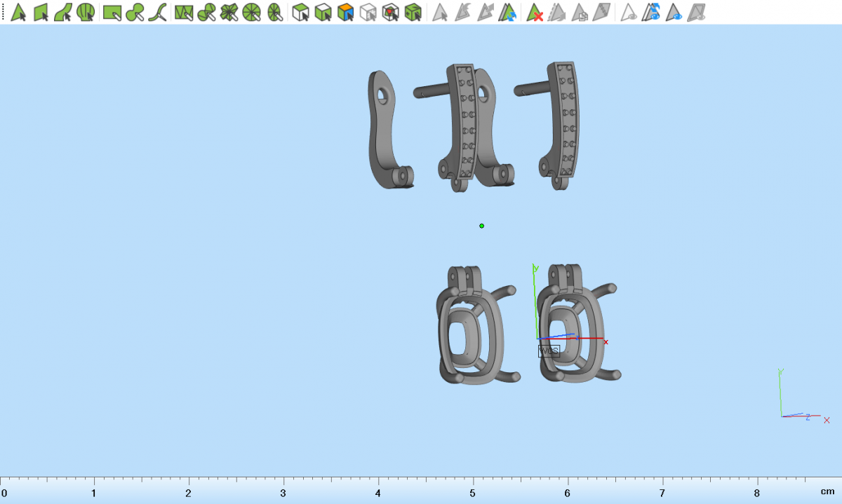Screen dimensions: 842x504
Task: Toggle visibility with the white triangle eye icon
Action: [x=629, y=12]
